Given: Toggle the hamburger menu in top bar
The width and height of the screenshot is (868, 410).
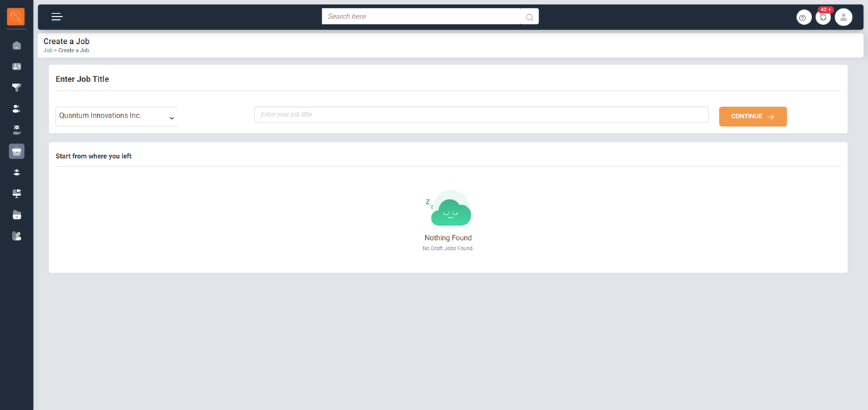Looking at the screenshot, I should (57, 16).
